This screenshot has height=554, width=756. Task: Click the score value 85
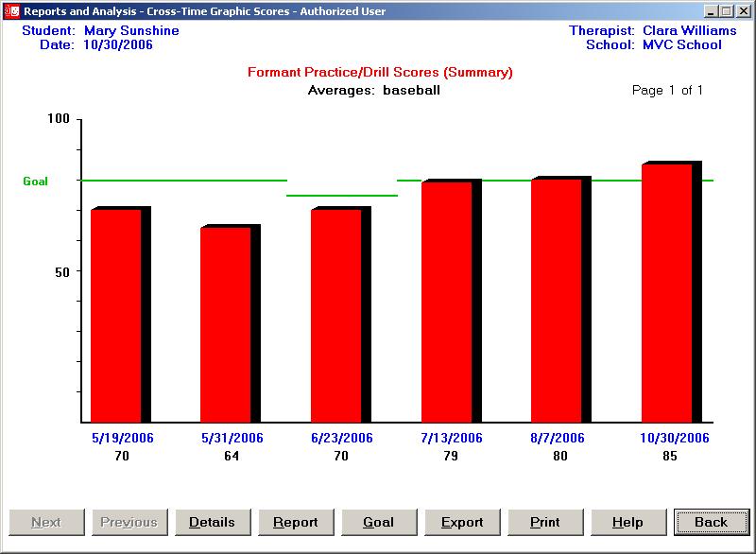[x=670, y=456]
